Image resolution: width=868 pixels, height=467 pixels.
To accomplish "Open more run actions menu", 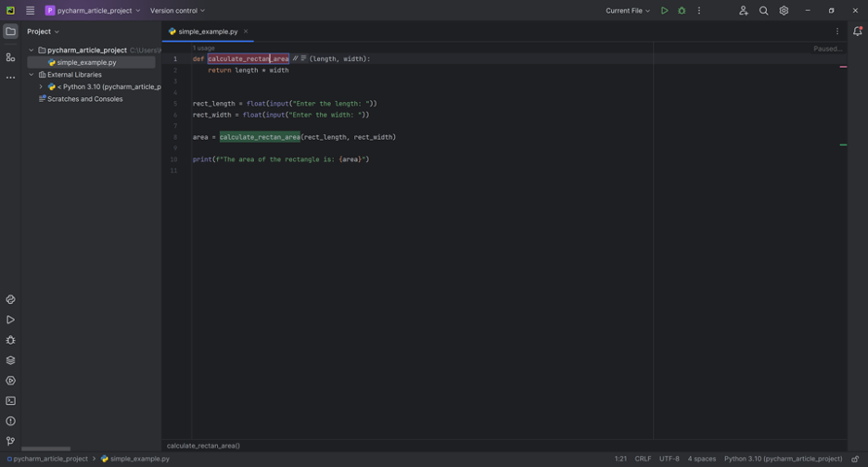I will coord(699,10).
